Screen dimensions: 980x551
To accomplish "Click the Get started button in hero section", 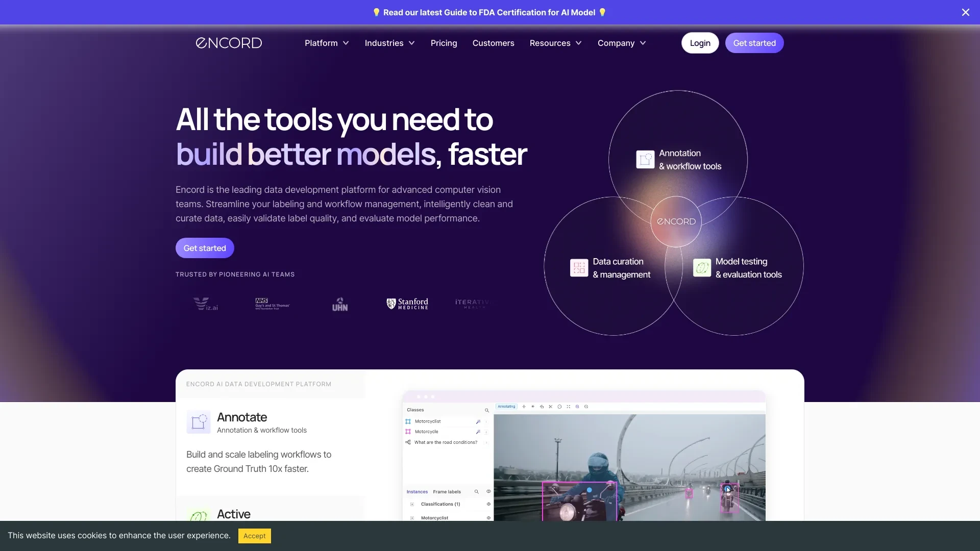I will pyautogui.click(x=205, y=247).
